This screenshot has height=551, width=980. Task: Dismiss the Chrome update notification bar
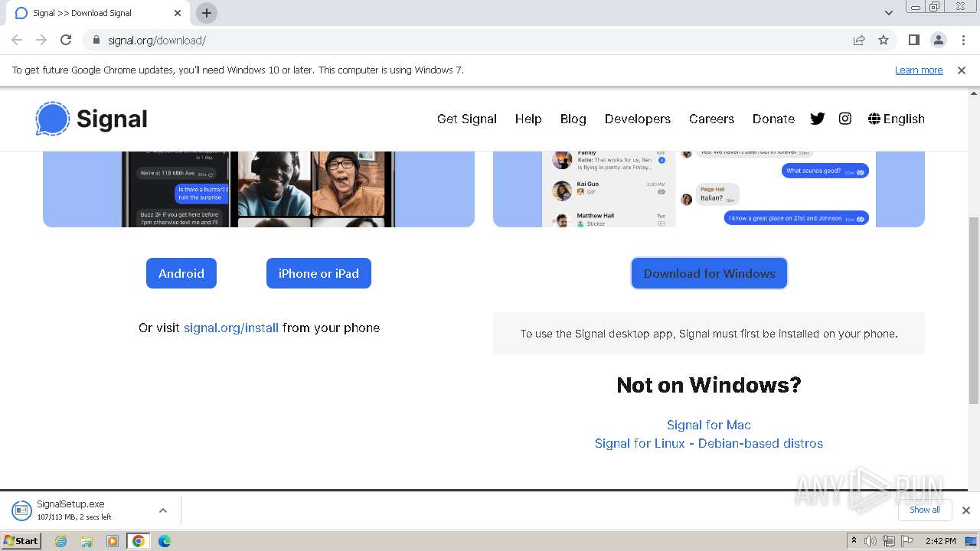click(x=962, y=70)
